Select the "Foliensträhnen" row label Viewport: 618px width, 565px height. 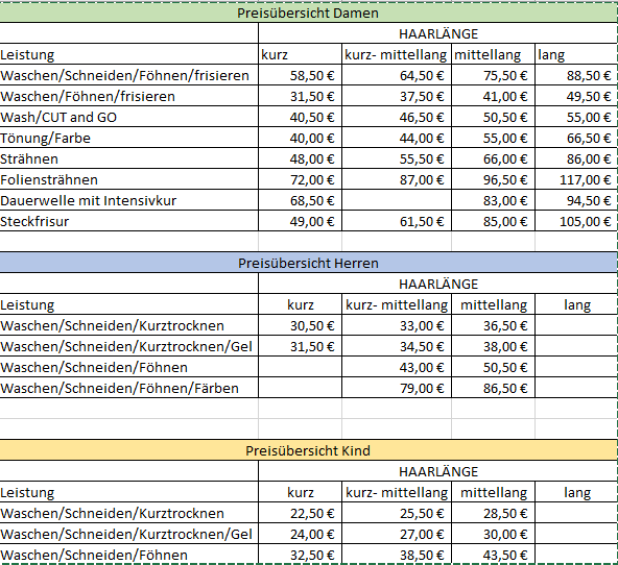click(x=50, y=180)
